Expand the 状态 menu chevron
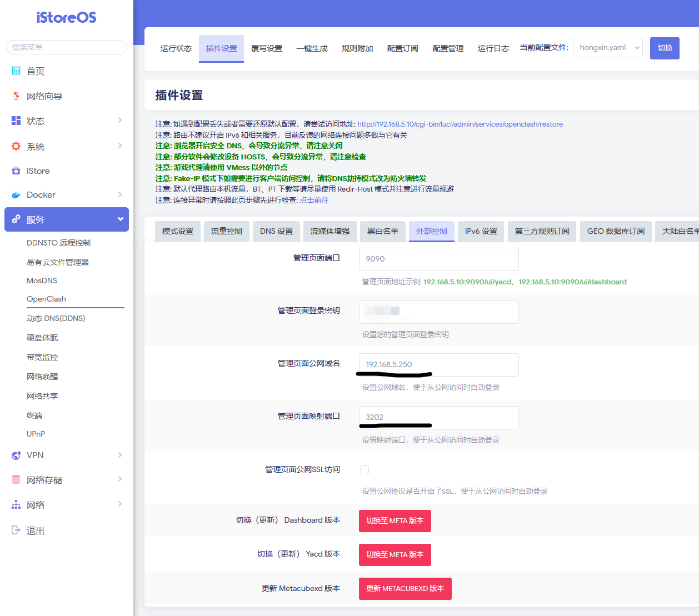This screenshot has height=616, width=699. (120, 120)
